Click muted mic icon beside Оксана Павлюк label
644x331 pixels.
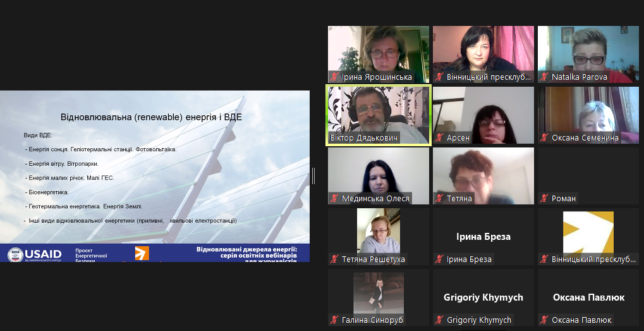[544, 320]
